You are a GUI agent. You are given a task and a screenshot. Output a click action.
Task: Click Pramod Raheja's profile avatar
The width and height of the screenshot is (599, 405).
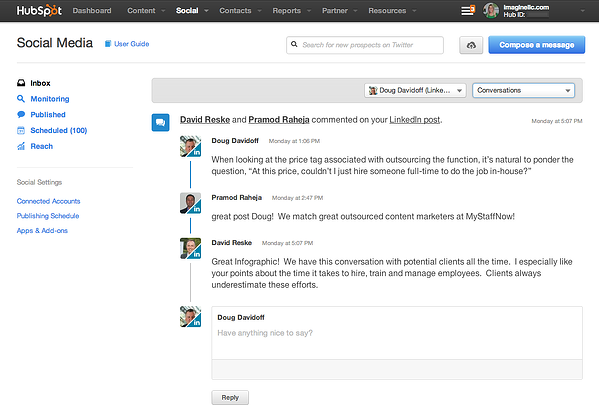190,203
